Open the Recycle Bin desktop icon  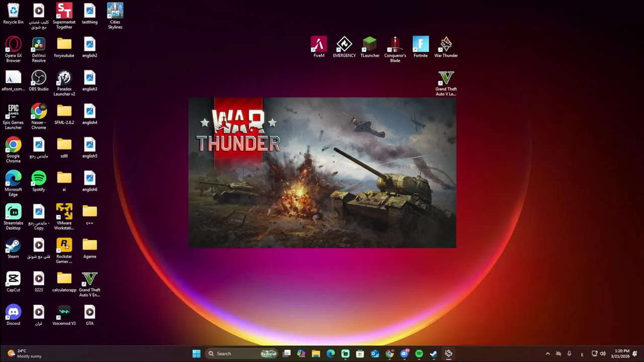13,14
